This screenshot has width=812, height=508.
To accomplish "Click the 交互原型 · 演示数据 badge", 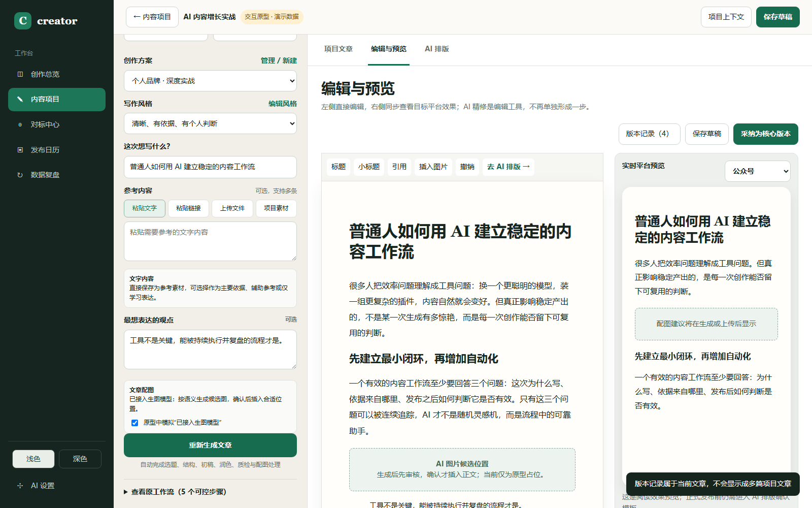I will (272, 17).
